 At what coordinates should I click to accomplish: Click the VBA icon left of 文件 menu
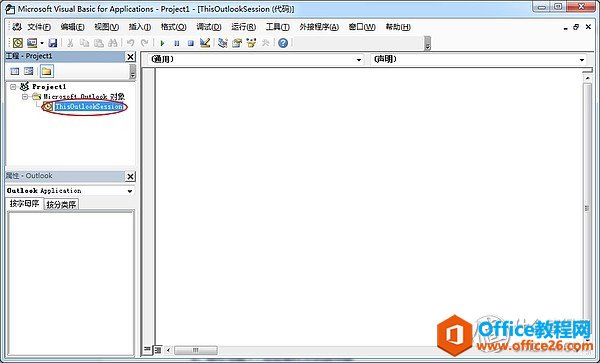[x=17, y=27]
